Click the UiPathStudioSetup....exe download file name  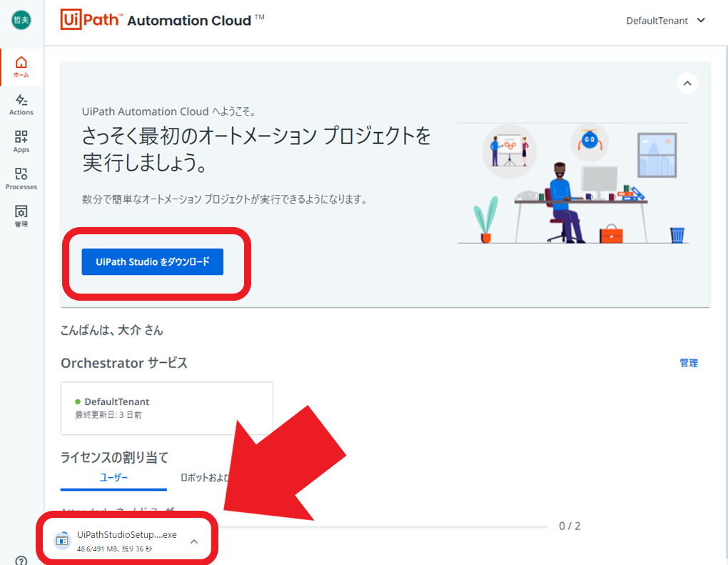(127, 535)
